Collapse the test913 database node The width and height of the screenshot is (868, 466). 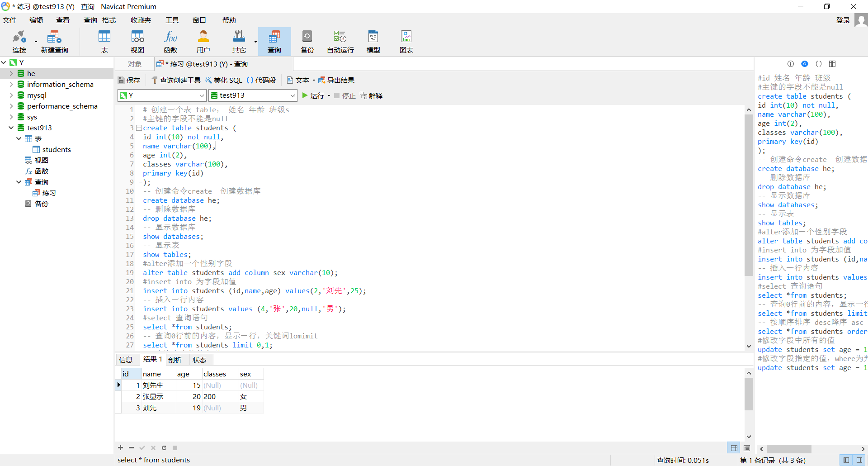[x=11, y=128]
